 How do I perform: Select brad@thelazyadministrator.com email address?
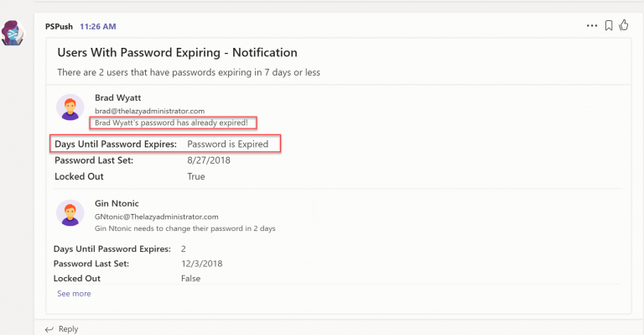(149, 111)
